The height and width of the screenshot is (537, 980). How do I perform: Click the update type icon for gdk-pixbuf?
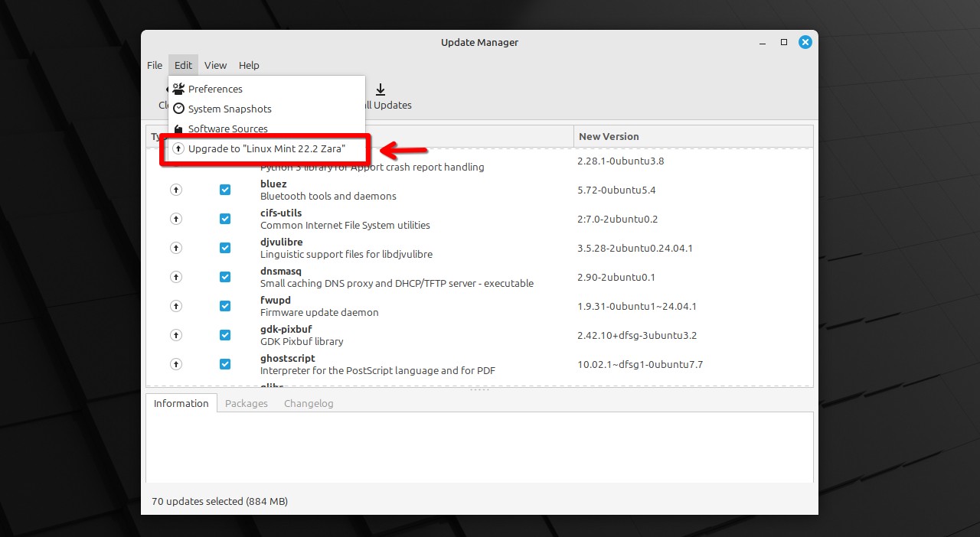(x=176, y=335)
